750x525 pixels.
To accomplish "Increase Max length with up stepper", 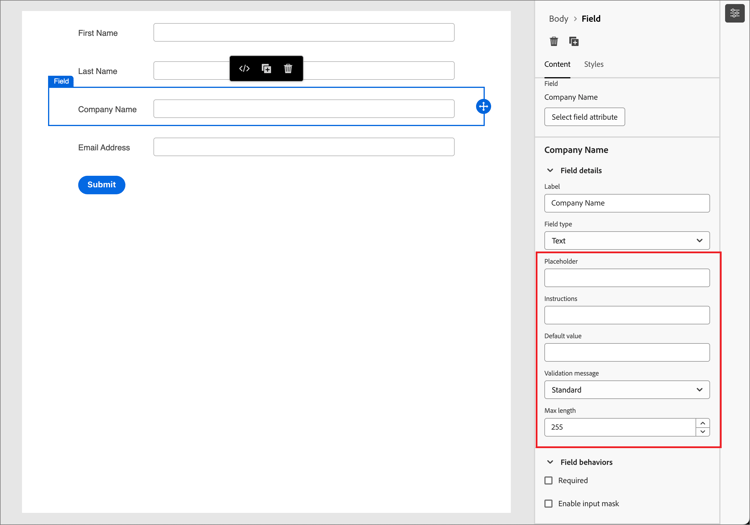I will pos(702,423).
